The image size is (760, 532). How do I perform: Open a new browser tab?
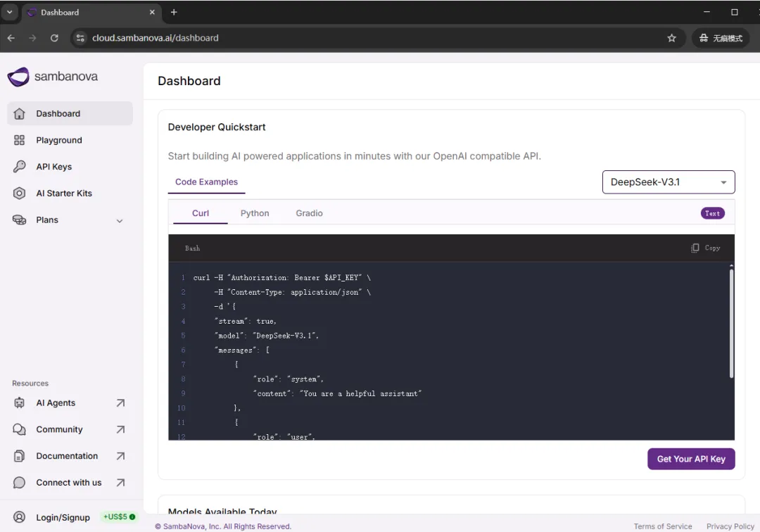click(x=174, y=12)
